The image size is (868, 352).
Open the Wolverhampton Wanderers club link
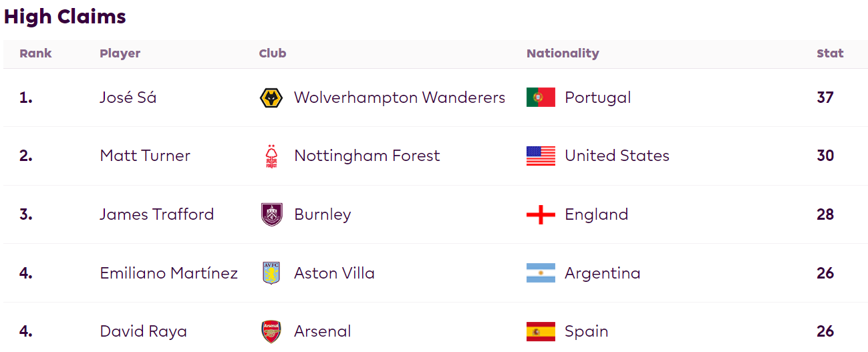pyautogui.click(x=399, y=98)
